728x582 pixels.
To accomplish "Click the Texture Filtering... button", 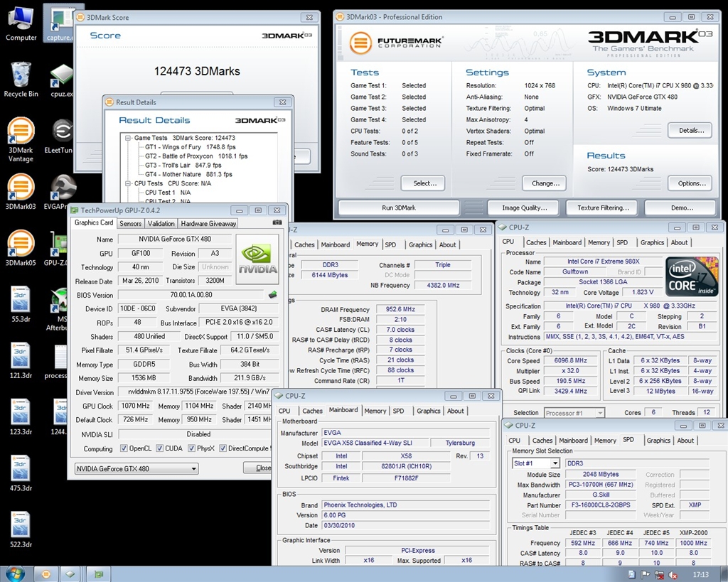I will 603,208.
